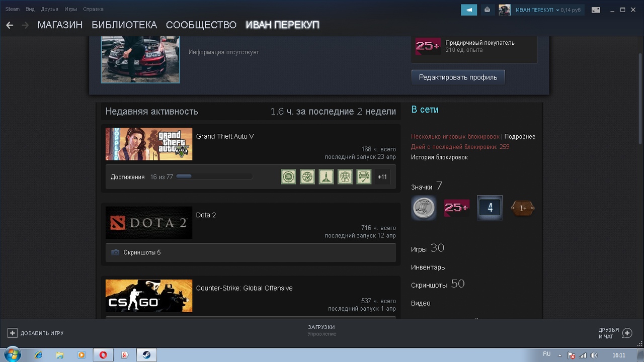
Task: Click the 25+ Придирчивый покупатель badge
Action: (x=428, y=46)
